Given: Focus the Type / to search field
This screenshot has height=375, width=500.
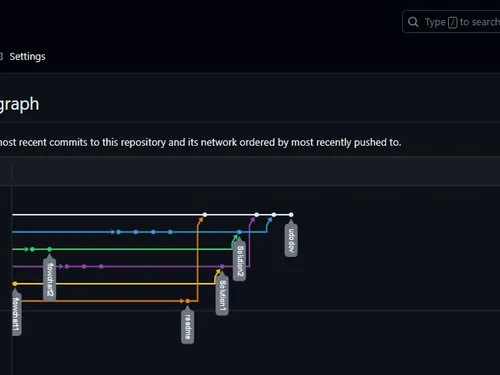Looking at the screenshot, I should click(451, 22).
